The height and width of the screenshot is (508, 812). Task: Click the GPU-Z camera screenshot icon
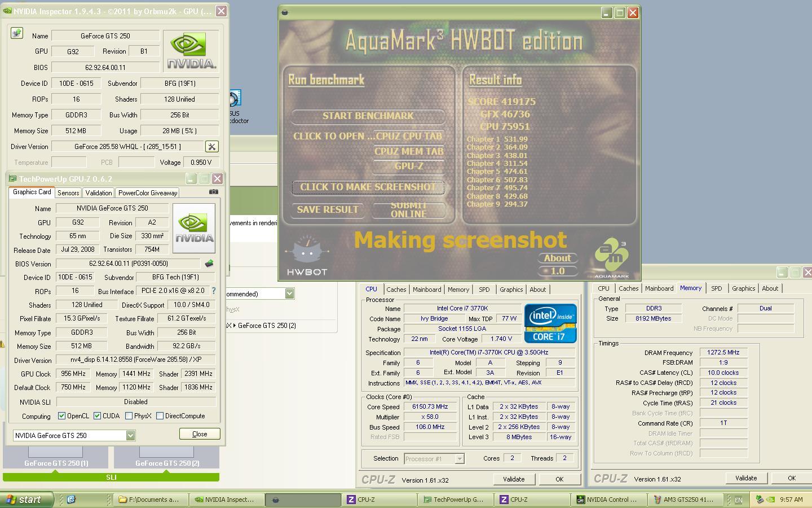(213, 192)
